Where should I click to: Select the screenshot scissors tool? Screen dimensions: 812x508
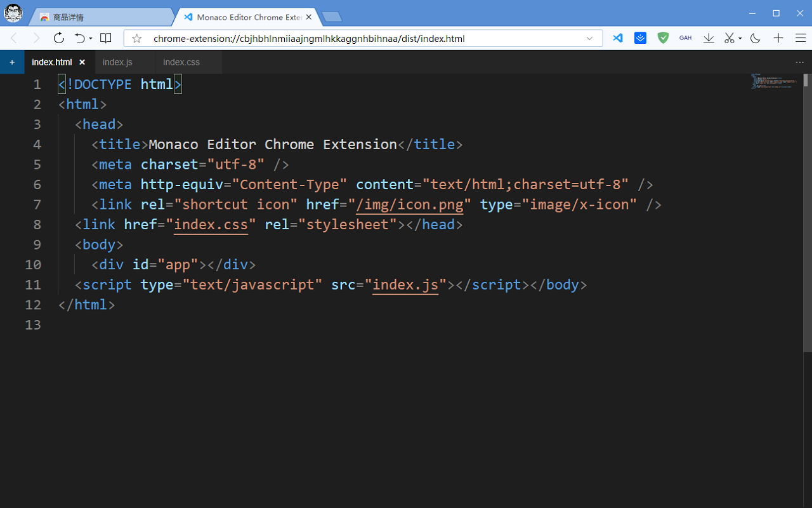(x=729, y=38)
